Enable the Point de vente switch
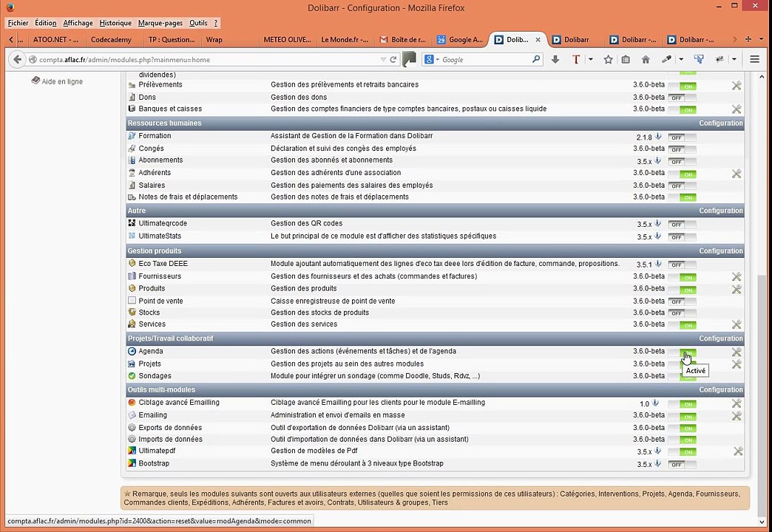The height and width of the screenshot is (532, 772). [683, 301]
